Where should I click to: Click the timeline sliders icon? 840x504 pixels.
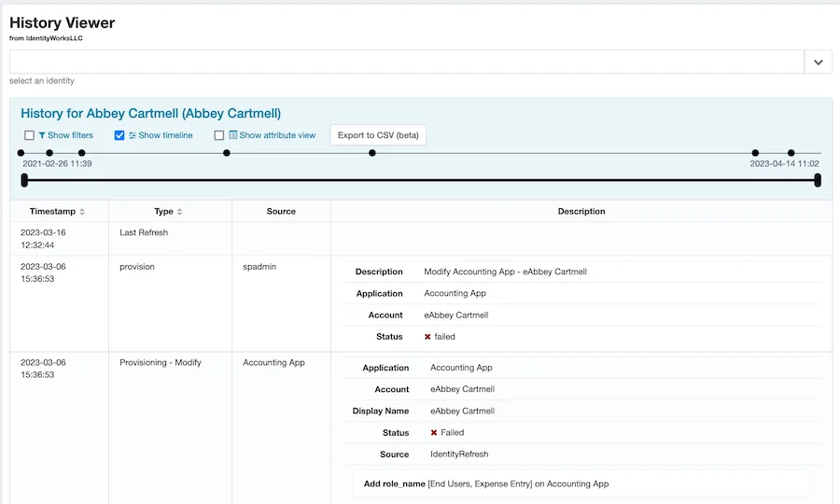[x=133, y=135]
